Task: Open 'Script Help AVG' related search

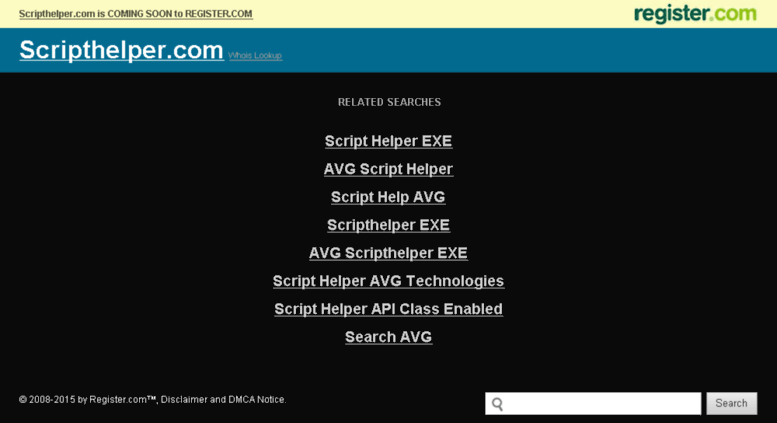Action: point(388,197)
